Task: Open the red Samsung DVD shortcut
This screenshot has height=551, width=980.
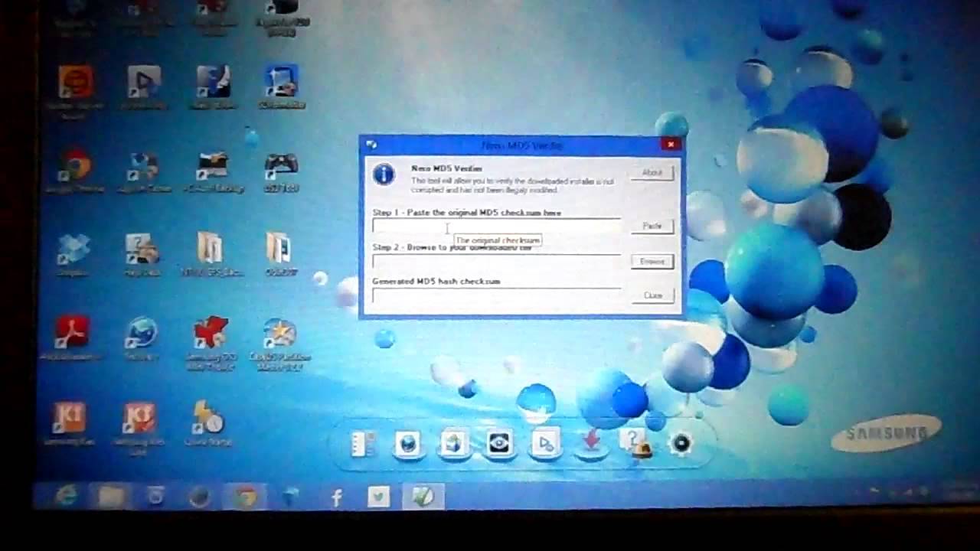Action: tap(211, 333)
